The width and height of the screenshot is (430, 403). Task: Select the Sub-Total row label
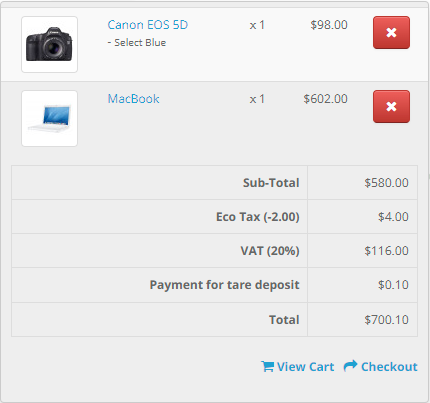pyautogui.click(x=271, y=183)
